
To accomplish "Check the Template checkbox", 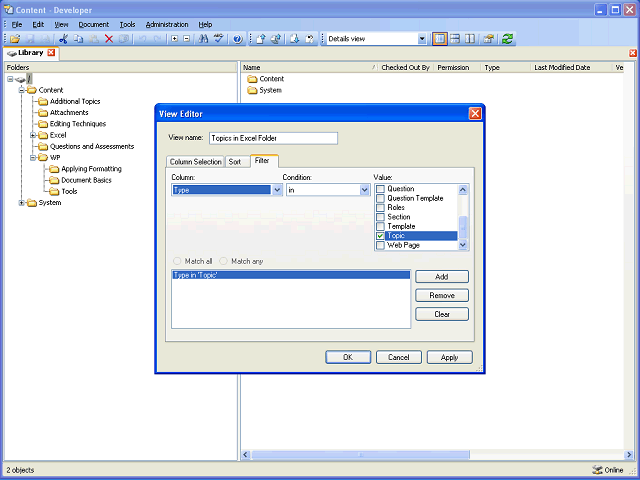I will point(380,227).
